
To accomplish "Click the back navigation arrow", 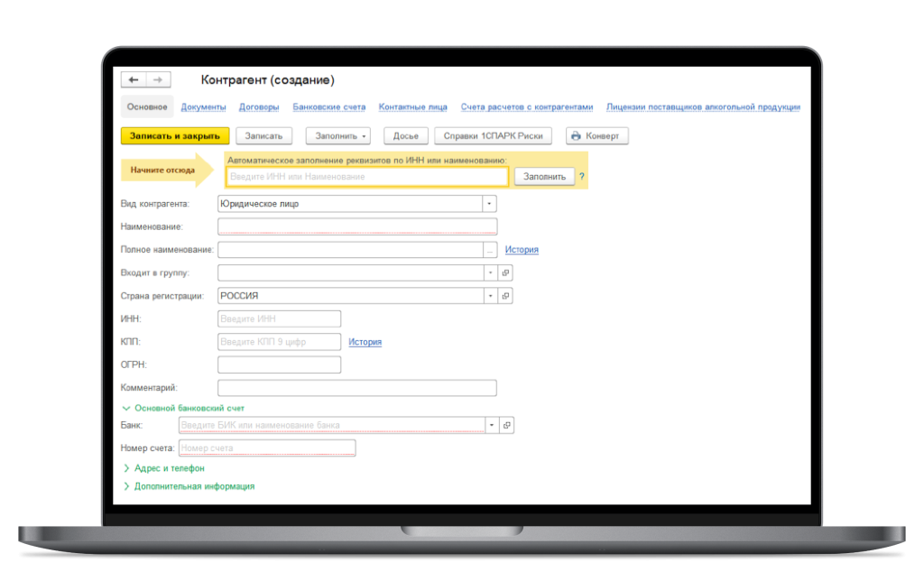I will [132, 79].
